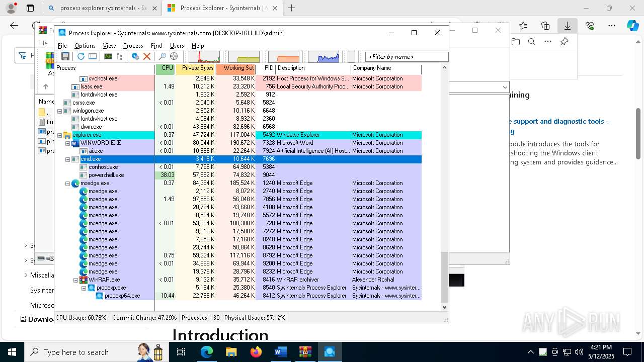The image size is (644, 362).
Task: Click the WINWORD.EXE Word icon in tree
Action: (75, 143)
